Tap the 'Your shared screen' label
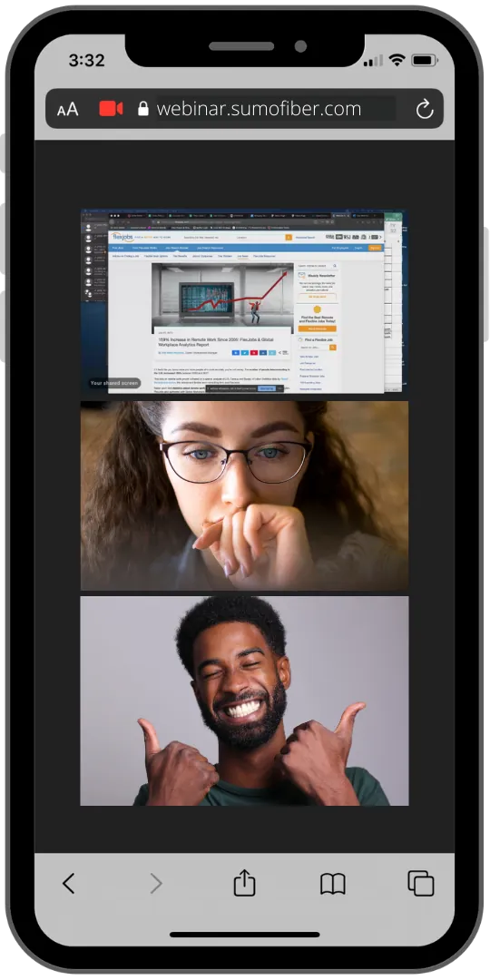Viewport: 490px width, 980px height. coord(113,383)
